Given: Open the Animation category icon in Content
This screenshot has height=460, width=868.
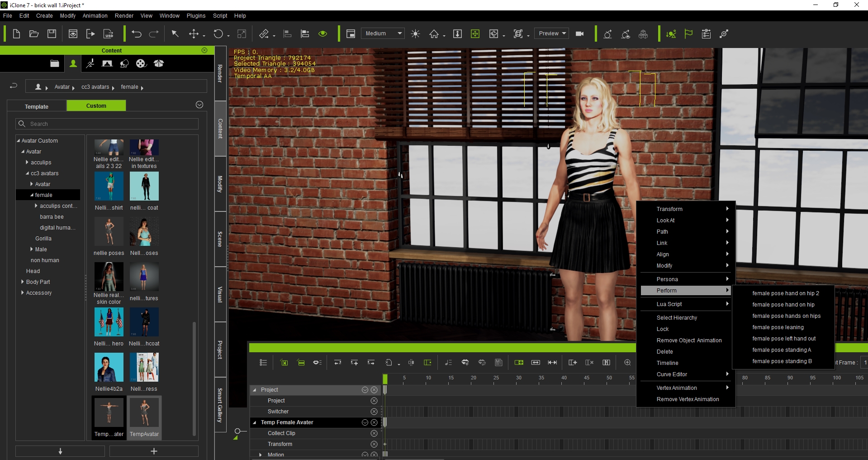Looking at the screenshot, I should tap(90, 63).
